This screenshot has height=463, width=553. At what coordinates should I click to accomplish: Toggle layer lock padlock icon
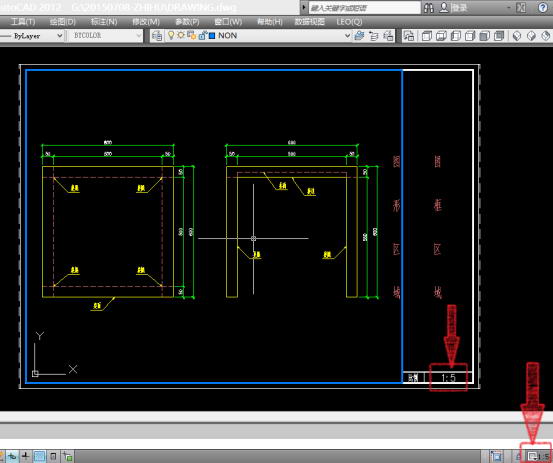tap(202, 35)
